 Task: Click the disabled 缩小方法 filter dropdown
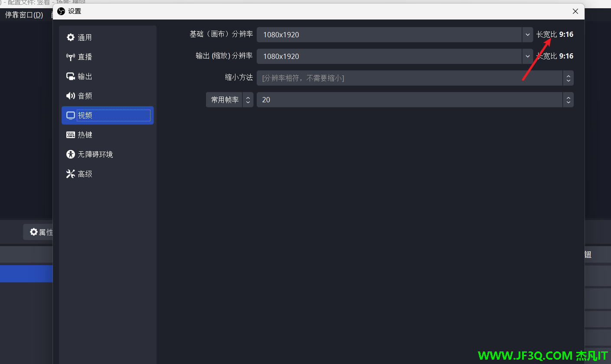415,78
